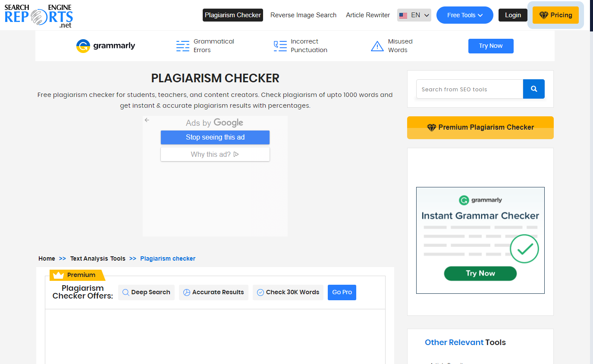This screenshot has height=364, width=593.
Task: Click the Misused Words warning triangle icon
Action: (377, 46)
